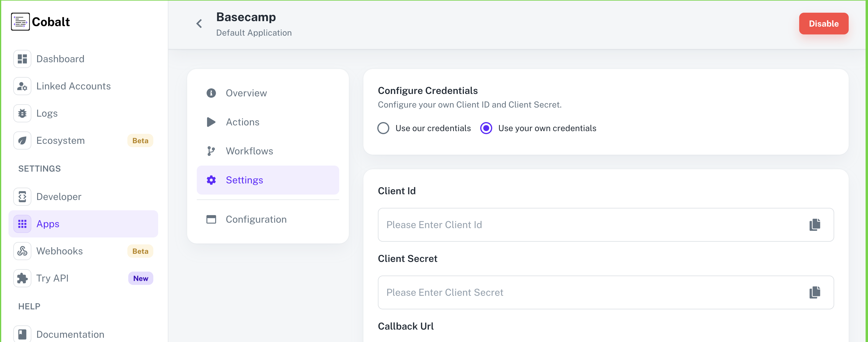Select the Try API puzzle icon
This screenshot has height=342, width=868.
click(22, 278)
